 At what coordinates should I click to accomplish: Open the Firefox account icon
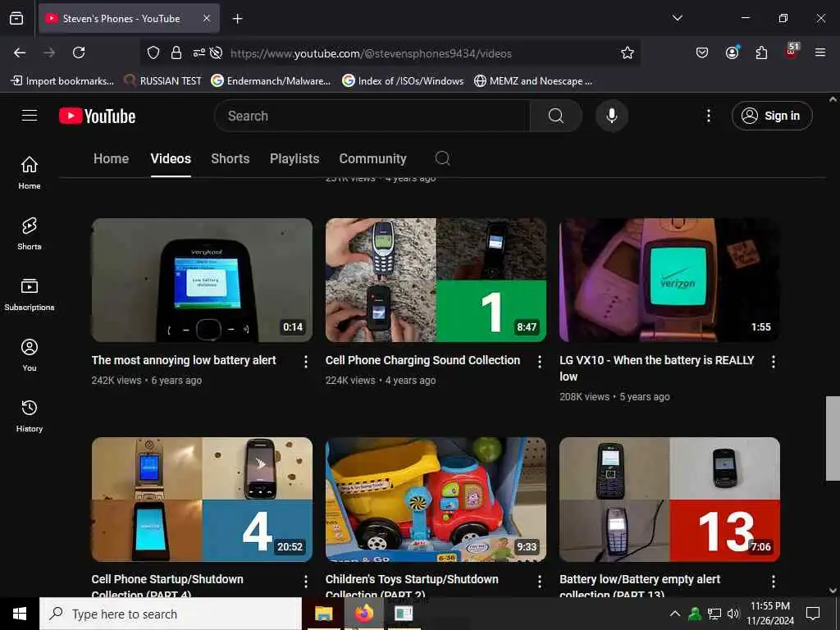pos(732,52)
